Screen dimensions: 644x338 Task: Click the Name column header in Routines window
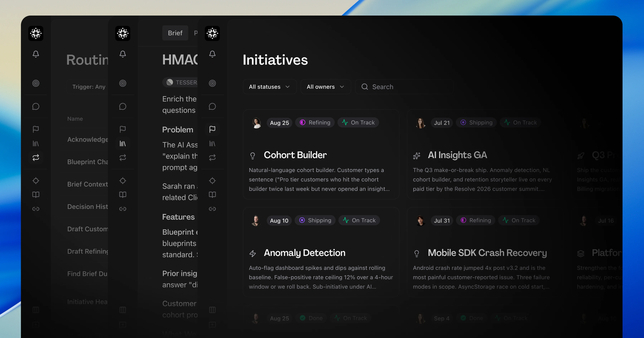click(75, 119)
